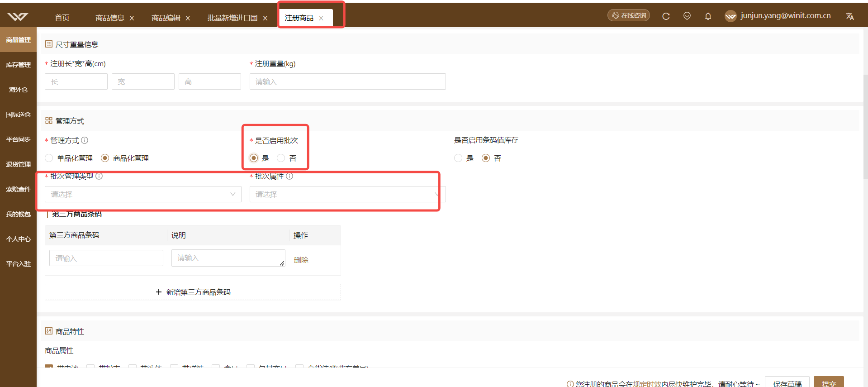Open 退货管理 in sidebar
The width and height of the screenshot is (868, 387).
click(18, 164)
